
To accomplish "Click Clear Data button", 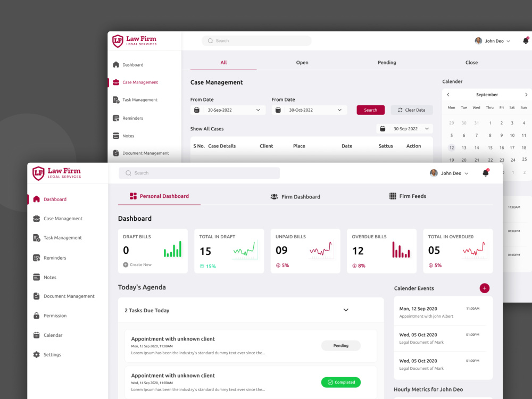I will [x=412, y=110].
